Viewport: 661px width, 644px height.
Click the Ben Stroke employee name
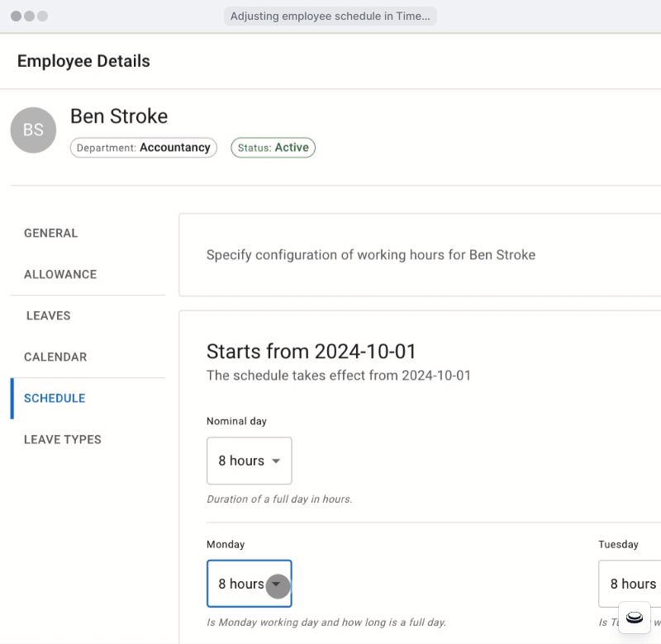(x=119, y=116)
